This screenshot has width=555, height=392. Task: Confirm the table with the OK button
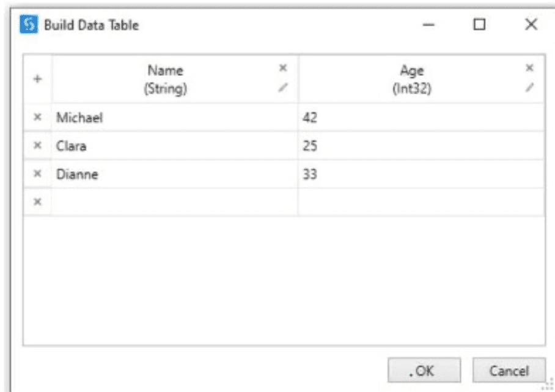(x=424, y=371)
